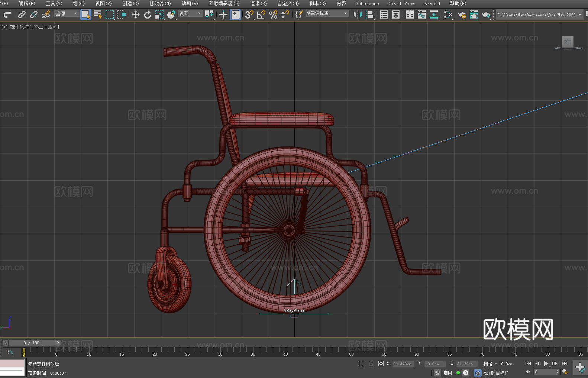Click the ViewCube 左 face

(x=568, y=42)
